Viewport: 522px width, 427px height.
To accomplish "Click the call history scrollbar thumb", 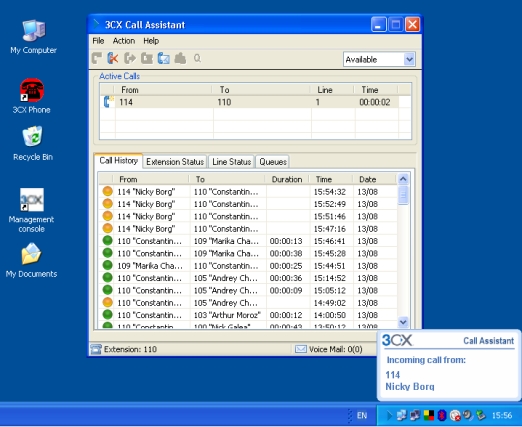I will (403, 195).
